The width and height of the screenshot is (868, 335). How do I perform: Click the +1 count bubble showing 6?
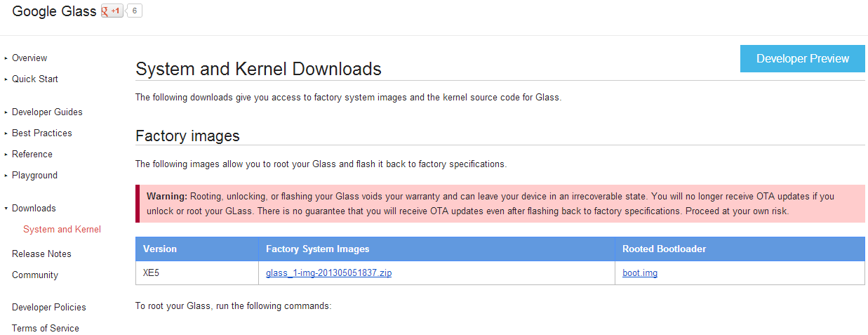(134, 11)
